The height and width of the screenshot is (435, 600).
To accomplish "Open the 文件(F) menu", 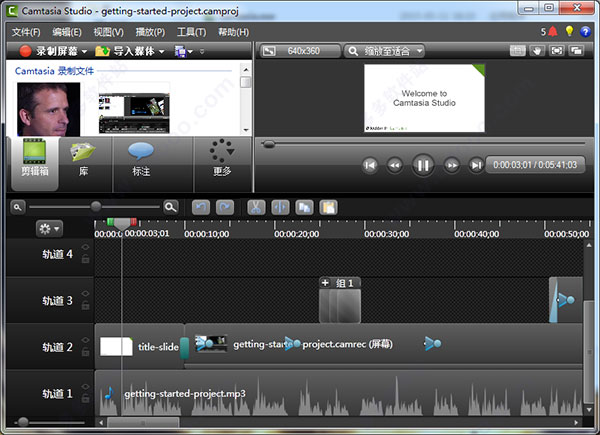I will [26, 32].
